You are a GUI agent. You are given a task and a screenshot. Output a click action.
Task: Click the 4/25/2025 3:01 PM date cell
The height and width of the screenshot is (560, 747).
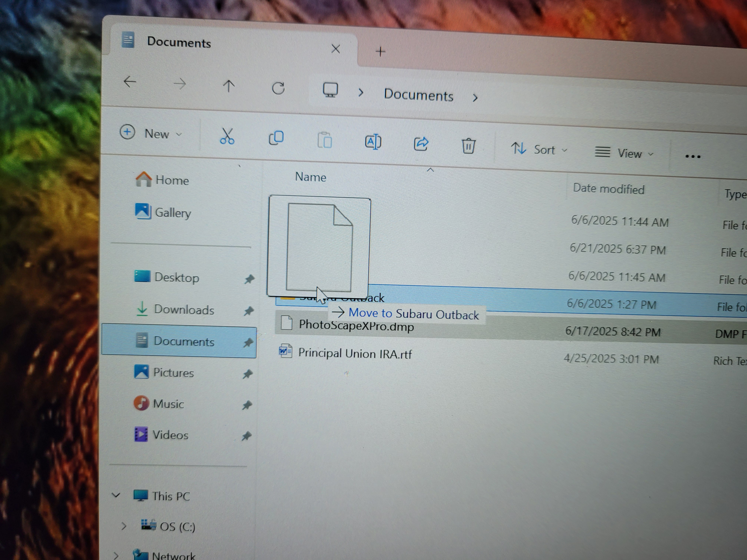[611, 359]
